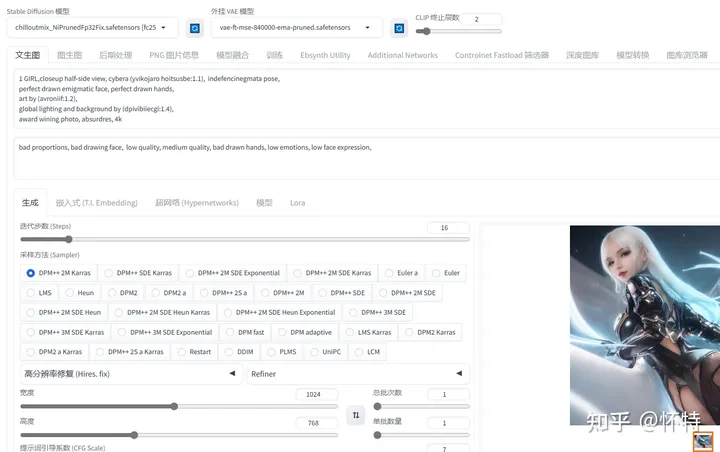720x452 pixels.
Task: Open the Additional Networks tab
Action: coord(403,55)
